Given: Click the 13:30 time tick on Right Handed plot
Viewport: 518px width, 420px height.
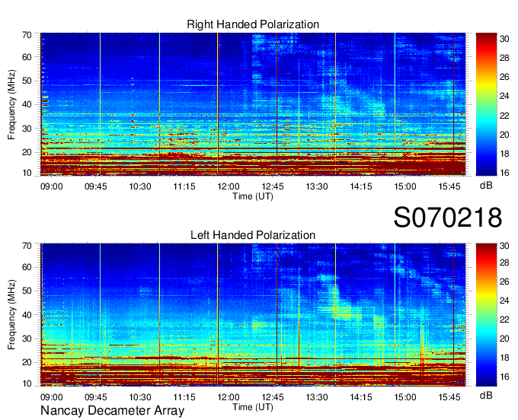Looking at the screenshot, I should click(x=317, y=186).
